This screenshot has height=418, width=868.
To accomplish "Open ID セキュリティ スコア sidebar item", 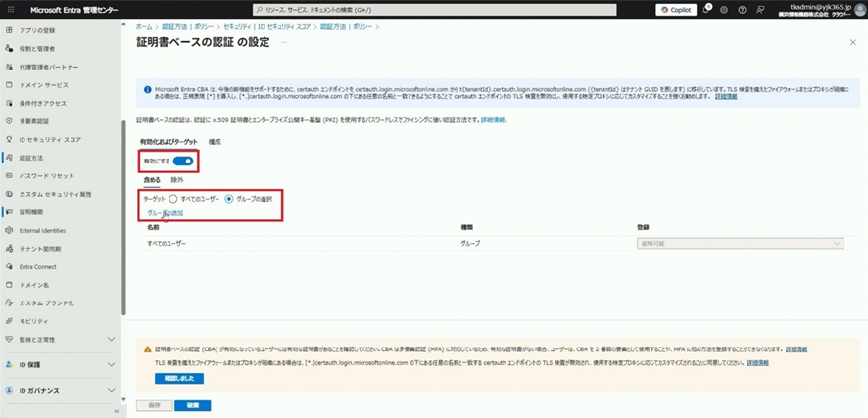I will (x=50, y=140).
